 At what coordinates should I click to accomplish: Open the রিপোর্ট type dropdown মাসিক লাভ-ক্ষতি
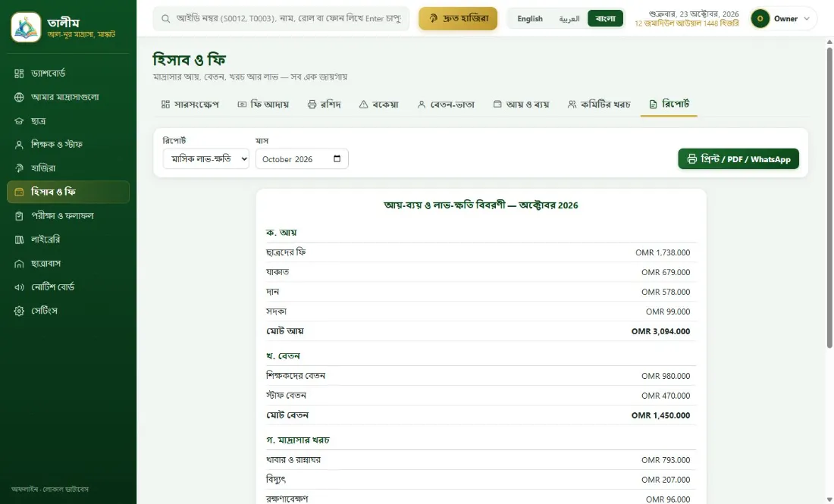pyautogui.click(x=205, y=159)
